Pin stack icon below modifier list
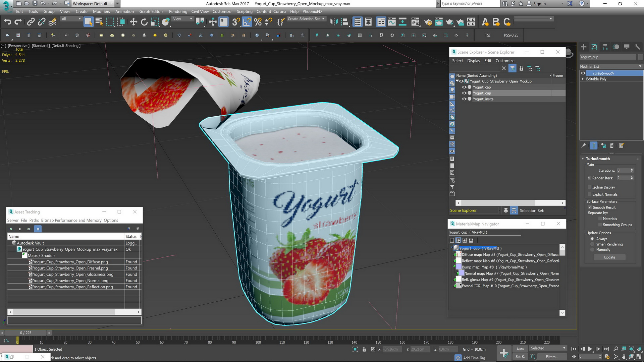Image resolution: width=644 pixels, height=362 pixels. coord(584,145)
